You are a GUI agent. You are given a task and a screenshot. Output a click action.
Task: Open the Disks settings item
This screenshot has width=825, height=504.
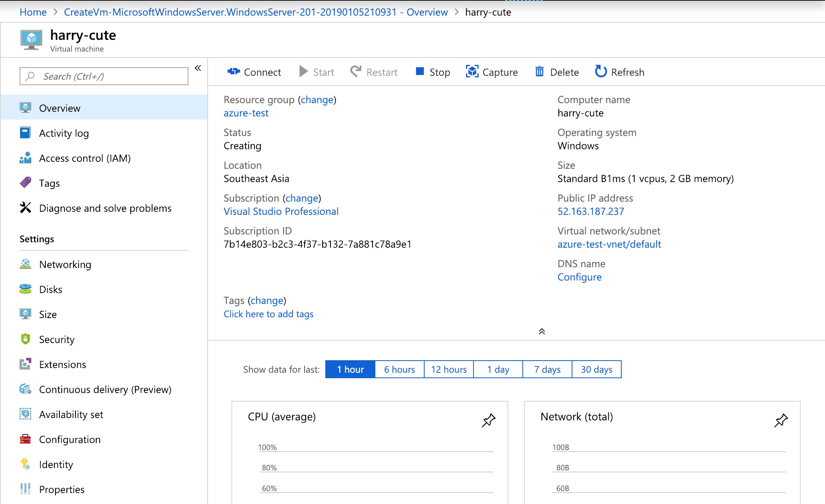coord(50,290)
